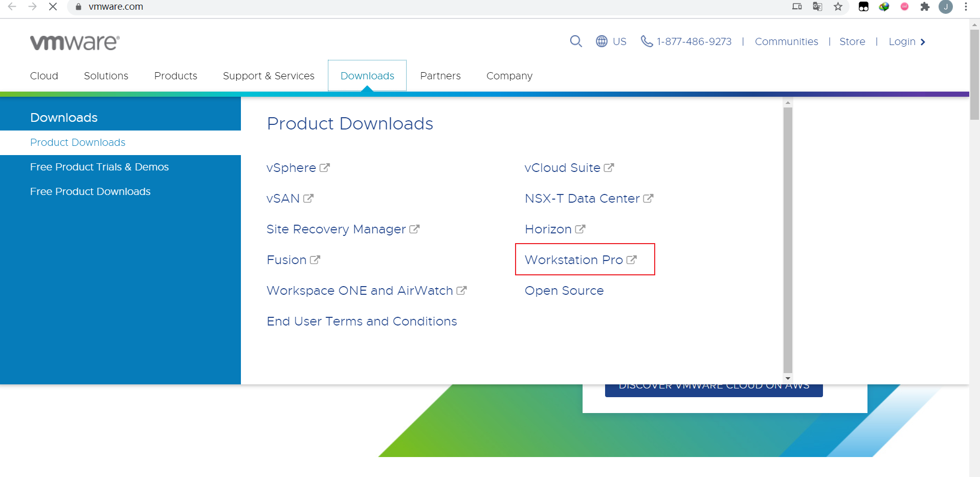Click the Product Downloads menu scrollbar
Screen dimensions: 980x477
click(x=788, y=241)
